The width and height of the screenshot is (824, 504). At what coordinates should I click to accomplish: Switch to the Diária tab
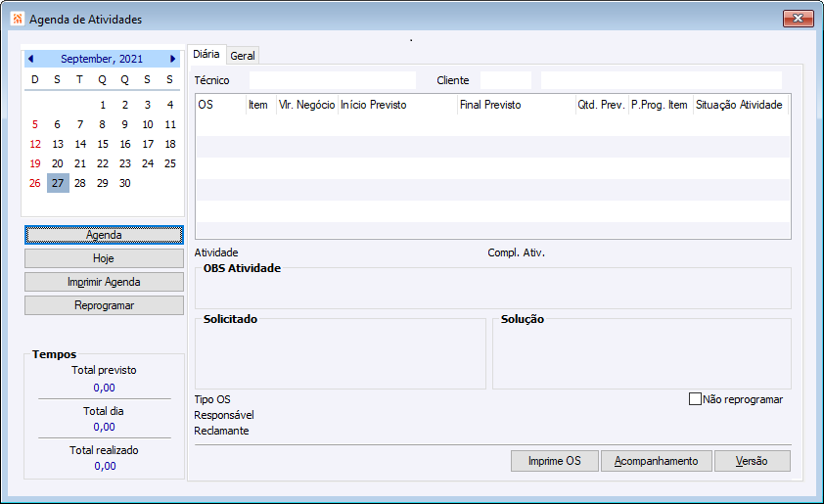tap(206, 54)
